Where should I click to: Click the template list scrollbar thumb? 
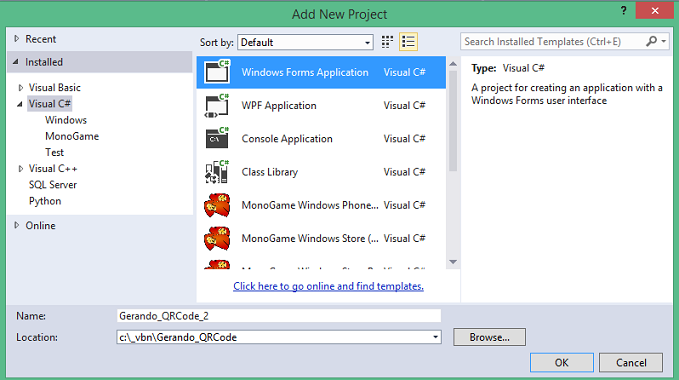point(453,121)
